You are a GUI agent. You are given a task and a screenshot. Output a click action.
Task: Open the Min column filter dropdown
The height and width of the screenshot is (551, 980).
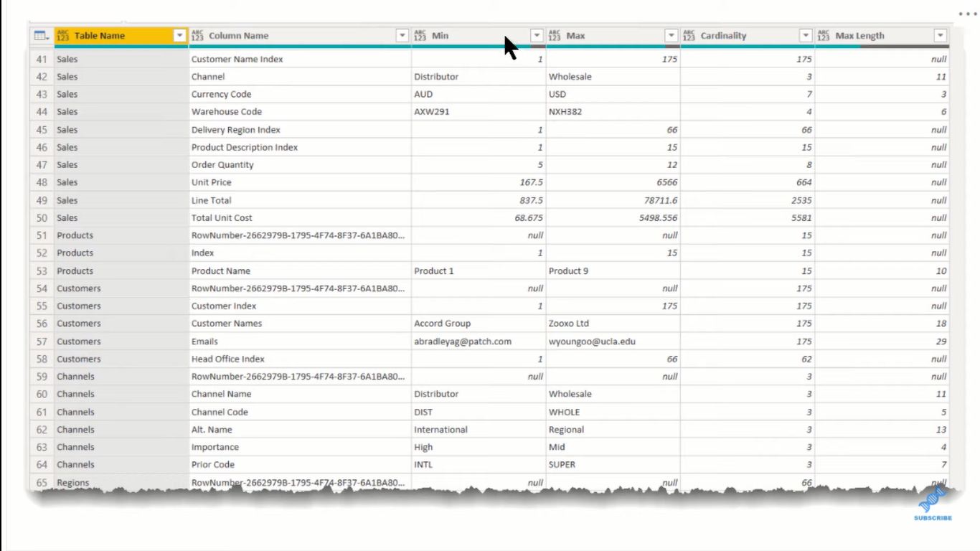537,36
